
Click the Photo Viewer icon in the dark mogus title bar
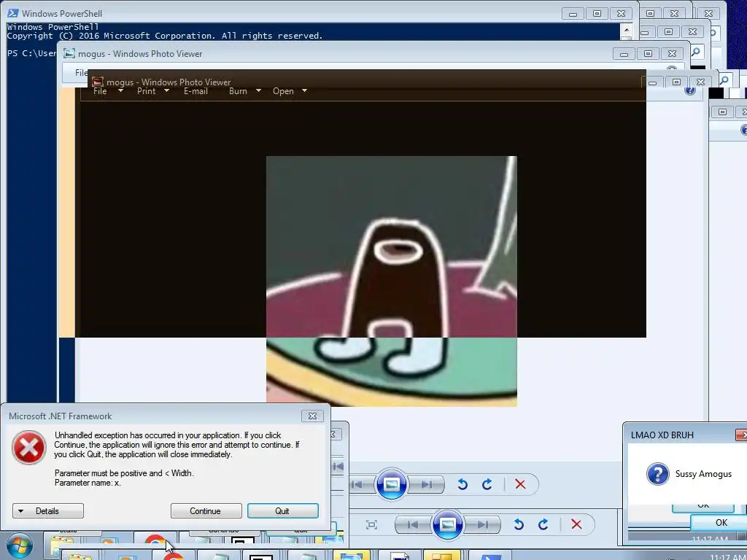pyautogui.click(x=98, y=82)
